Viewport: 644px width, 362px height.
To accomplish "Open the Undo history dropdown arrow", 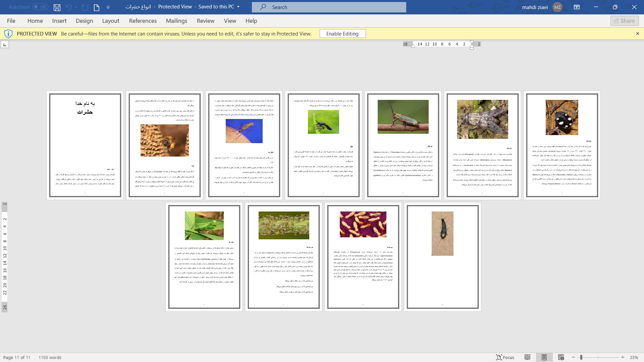I will 76,7.
